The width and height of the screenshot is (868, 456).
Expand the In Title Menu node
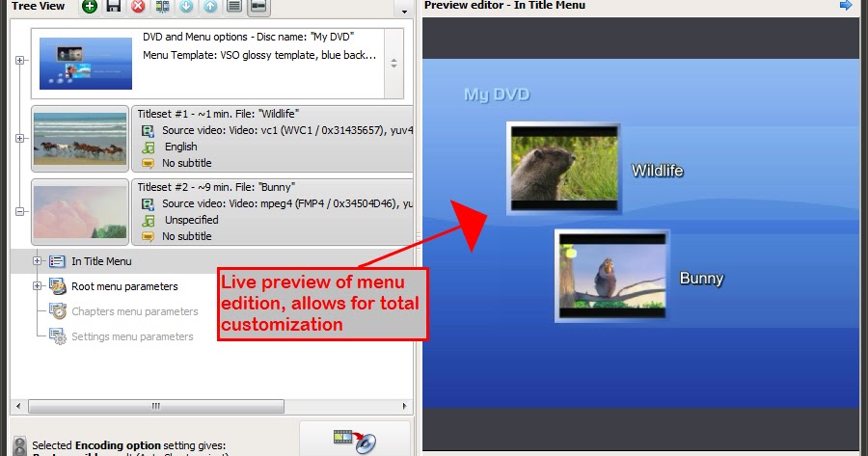point(37,260)
